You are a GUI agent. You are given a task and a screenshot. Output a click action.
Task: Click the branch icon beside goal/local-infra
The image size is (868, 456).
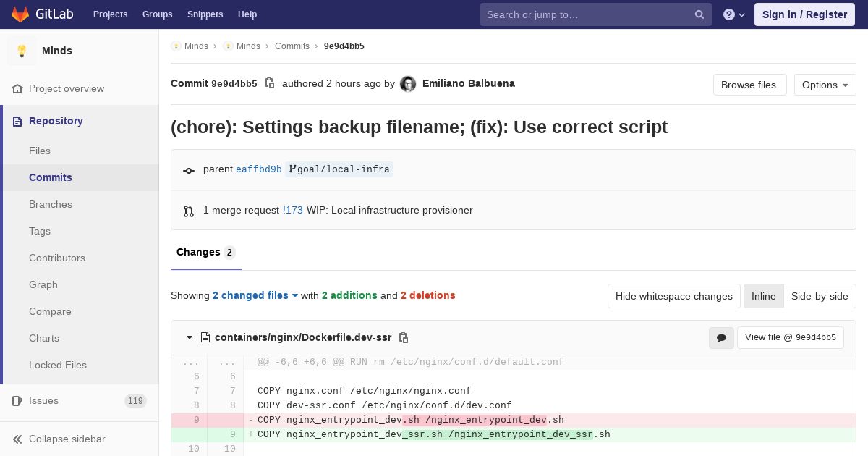pos(292,169)
